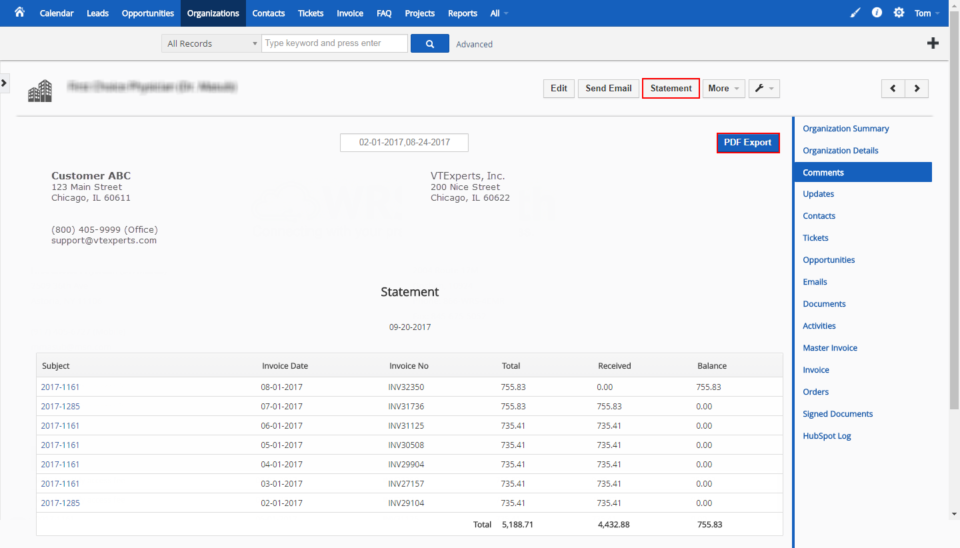Click the Balance column header
This screenshot has width=960, height=548.
(711, 366)
